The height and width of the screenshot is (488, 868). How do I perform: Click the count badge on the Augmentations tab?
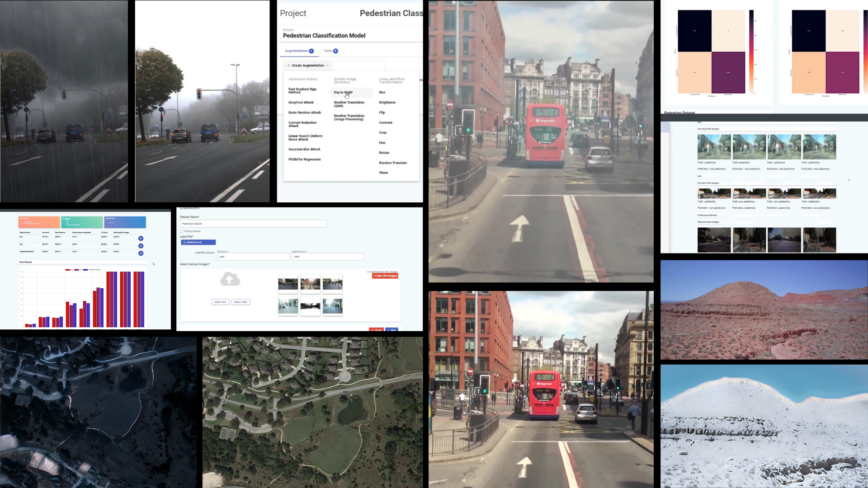pyautogui.click(x=311, y=51)
